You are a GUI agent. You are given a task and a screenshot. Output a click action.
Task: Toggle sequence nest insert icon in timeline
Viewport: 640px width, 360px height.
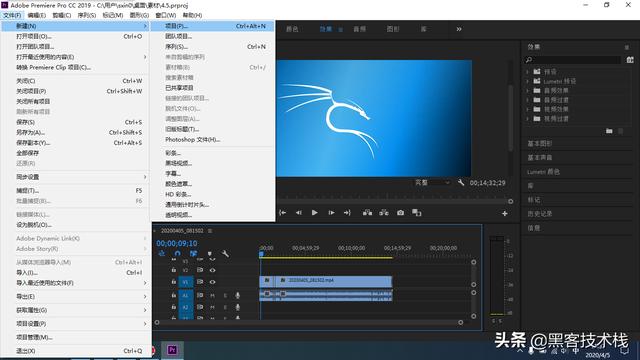(x=162, y=253)
